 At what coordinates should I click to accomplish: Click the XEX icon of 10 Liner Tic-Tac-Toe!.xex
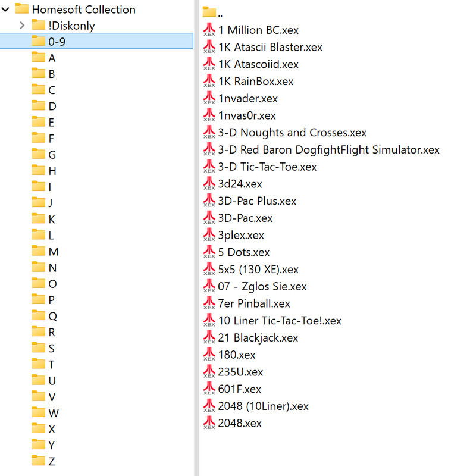pyautogui.click(x=209, y=320)
